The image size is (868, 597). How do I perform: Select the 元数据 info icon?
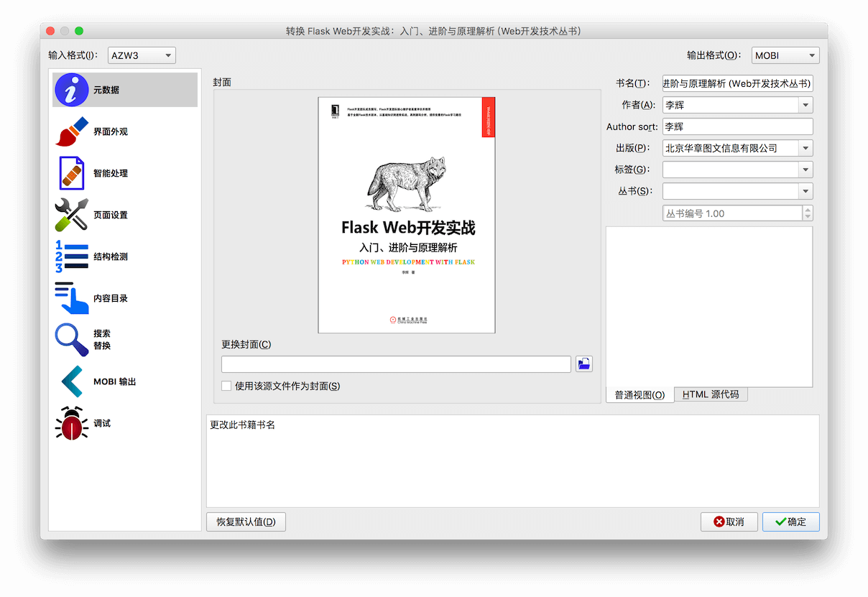click(x=72, y=90)
